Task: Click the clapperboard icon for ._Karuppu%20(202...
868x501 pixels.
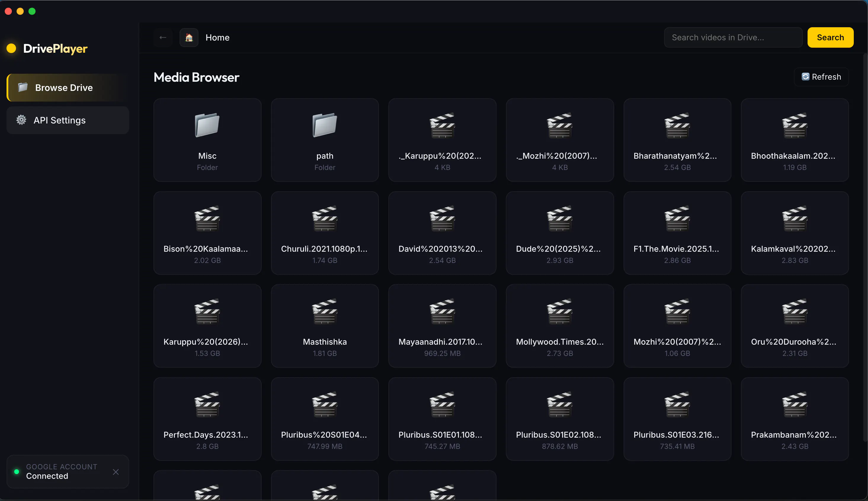Action: [x=442, y=125]
